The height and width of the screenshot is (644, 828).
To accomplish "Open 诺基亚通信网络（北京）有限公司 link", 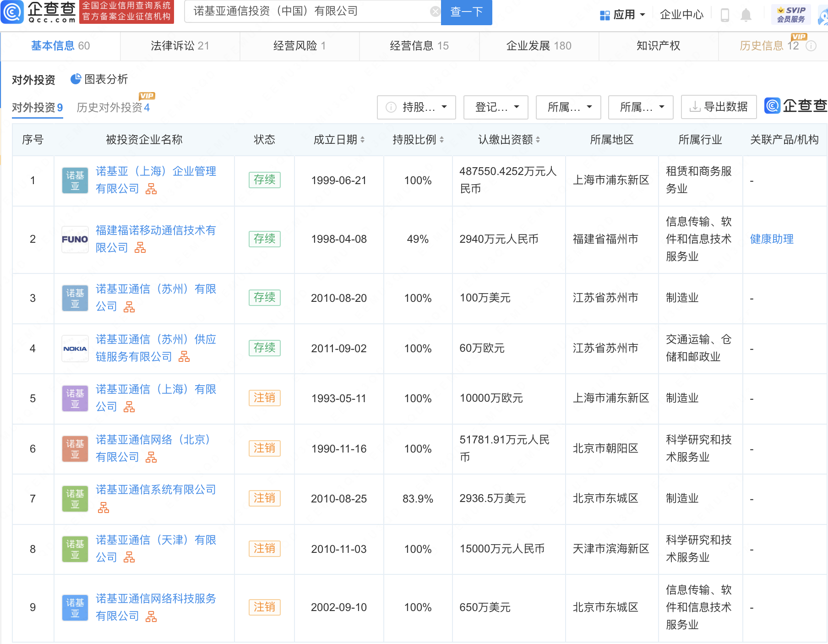I will 153,448.
